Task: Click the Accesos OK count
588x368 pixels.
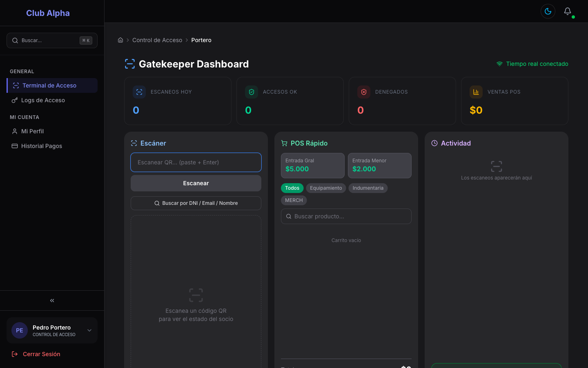Action: pos(248,110)
